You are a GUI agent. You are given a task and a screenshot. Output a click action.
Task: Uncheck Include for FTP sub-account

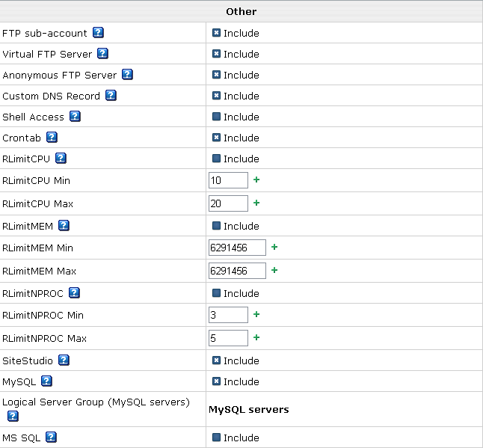click(x=216, y=33)
